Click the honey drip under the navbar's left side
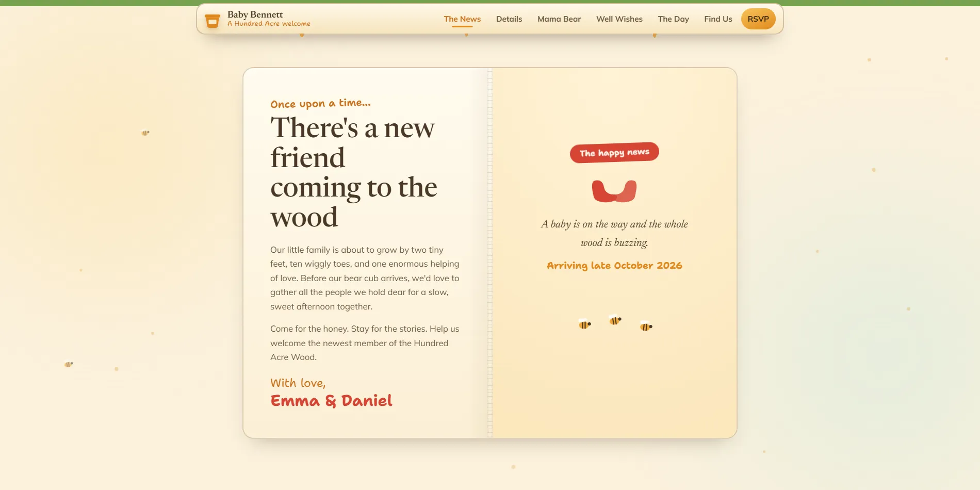980x490 pixels. coord(302,35)
